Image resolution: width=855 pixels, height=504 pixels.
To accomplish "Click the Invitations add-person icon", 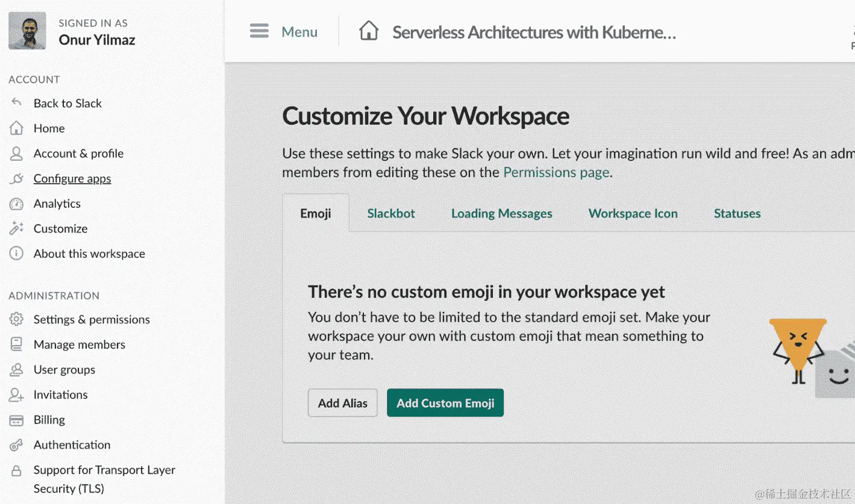I will (16, 395).
